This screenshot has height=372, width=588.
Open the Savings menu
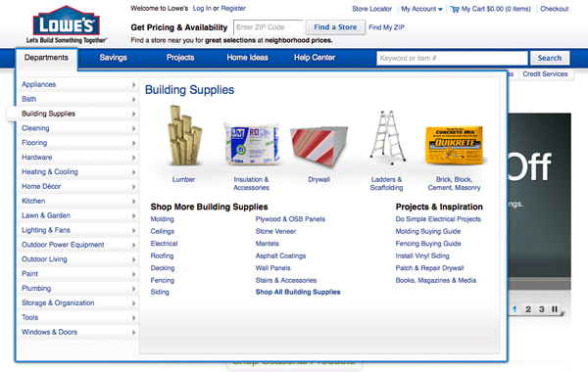pos(114,58)
